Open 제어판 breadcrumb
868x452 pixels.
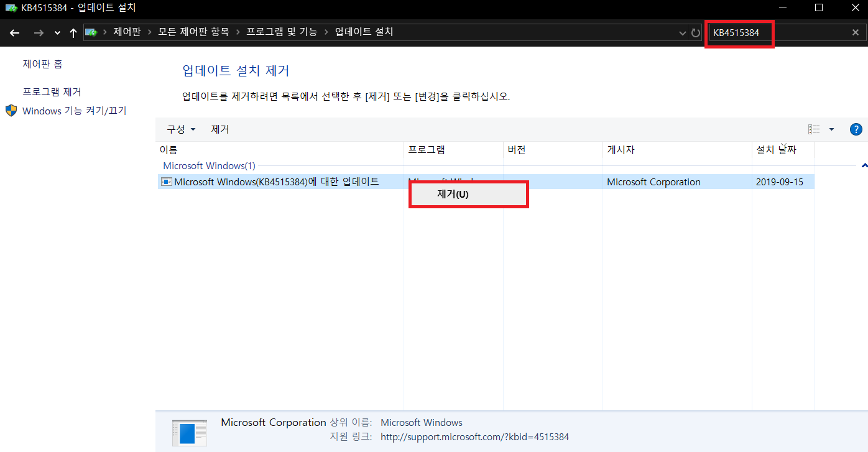[x=127, y=32]
